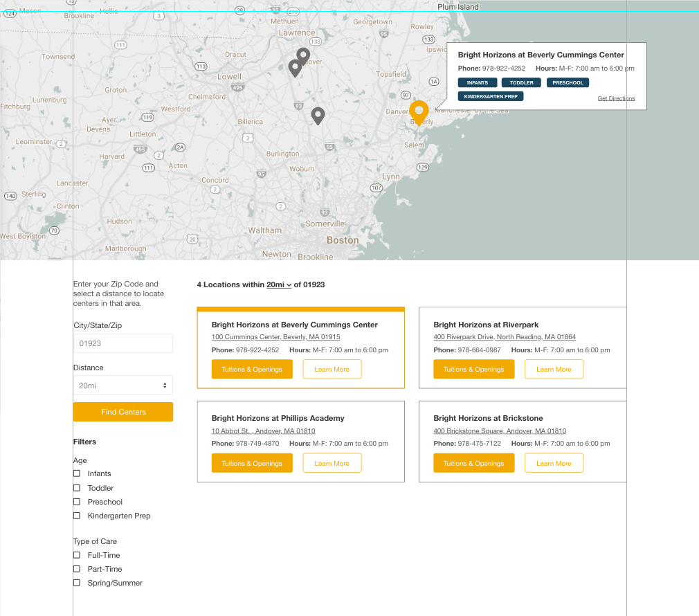699x616 pixels.
Task: Click the Route 97 shield near Danvers
Action: [406, 95]
